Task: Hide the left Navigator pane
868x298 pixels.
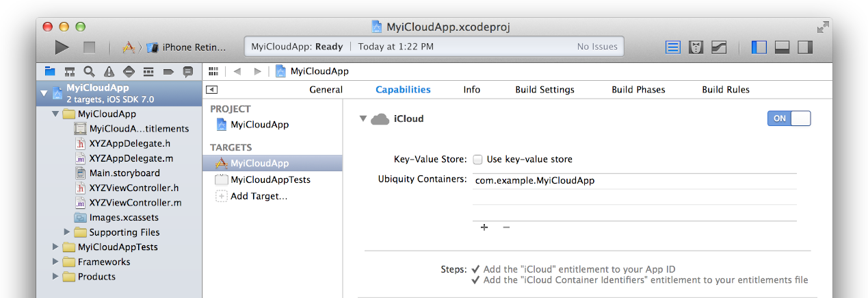Action: pos(759,47)
